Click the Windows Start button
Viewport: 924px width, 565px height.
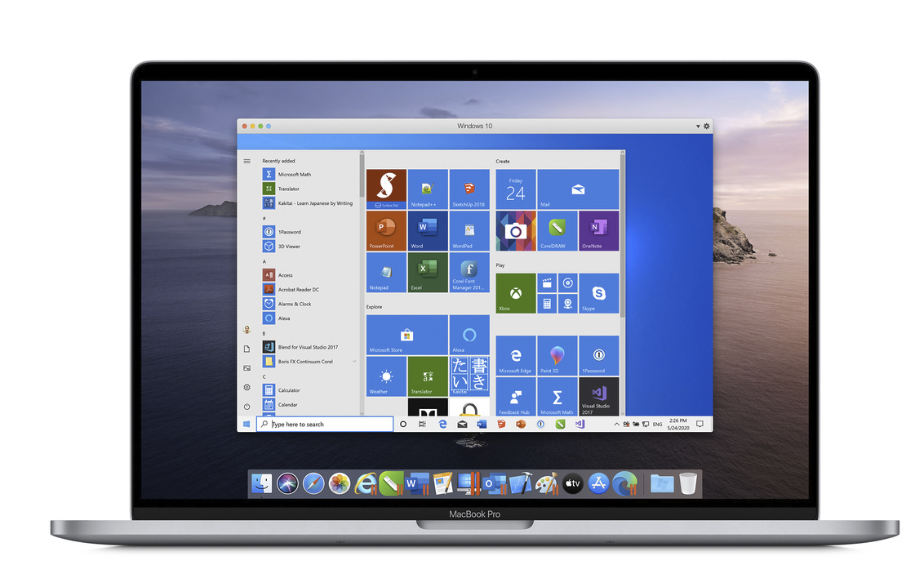(247, 425)
